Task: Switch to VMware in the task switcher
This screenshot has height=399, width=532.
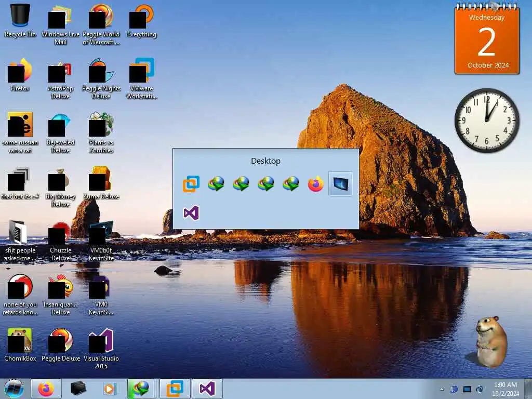Action: (x=191, y=184)
